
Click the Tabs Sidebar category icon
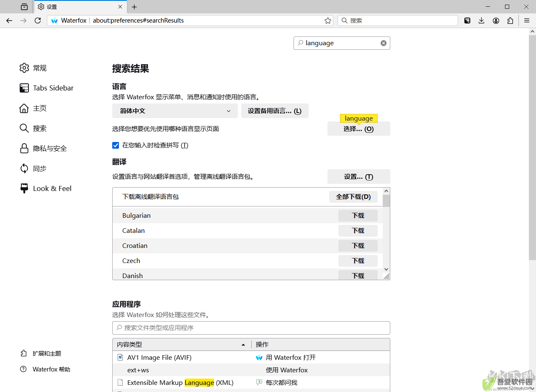pyautogui.click(x=24, y=88)
